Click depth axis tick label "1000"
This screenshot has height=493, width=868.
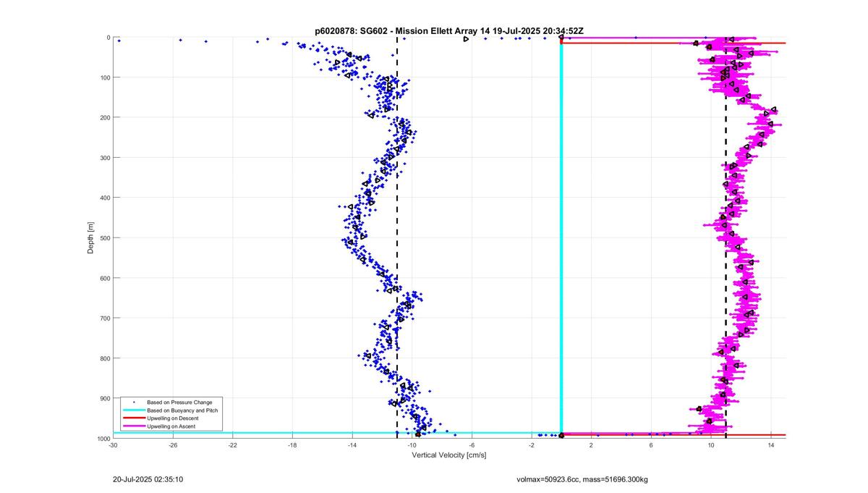pos(103,438)
